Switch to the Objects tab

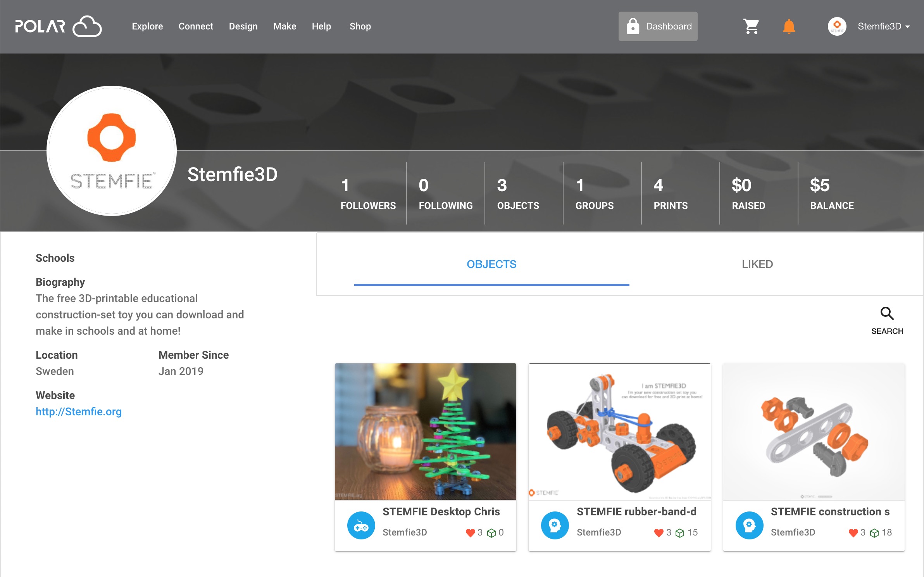491,264
